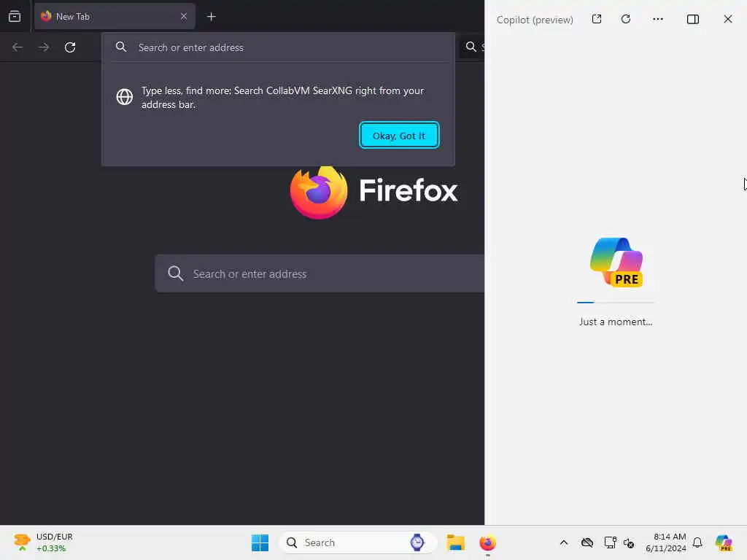
Task: Select the New Tab browser tab
Action: pyautogui.click(x=115, y=16)
